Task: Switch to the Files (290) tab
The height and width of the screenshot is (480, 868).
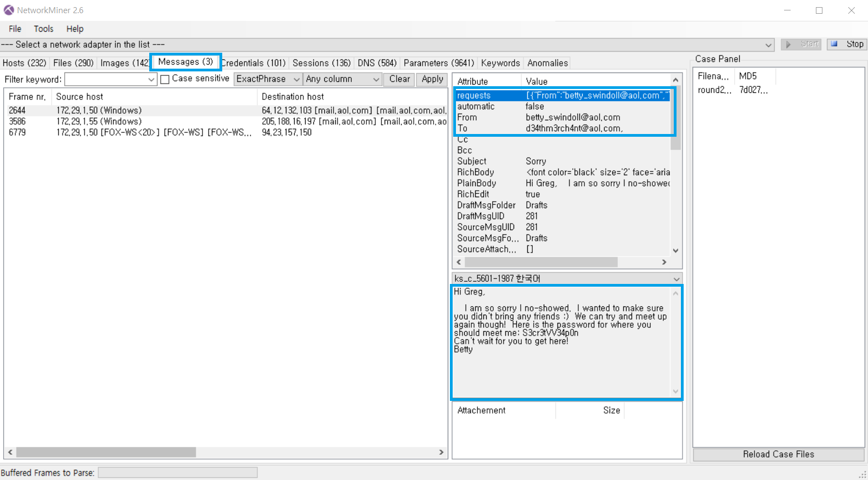Action: point(74,63)
